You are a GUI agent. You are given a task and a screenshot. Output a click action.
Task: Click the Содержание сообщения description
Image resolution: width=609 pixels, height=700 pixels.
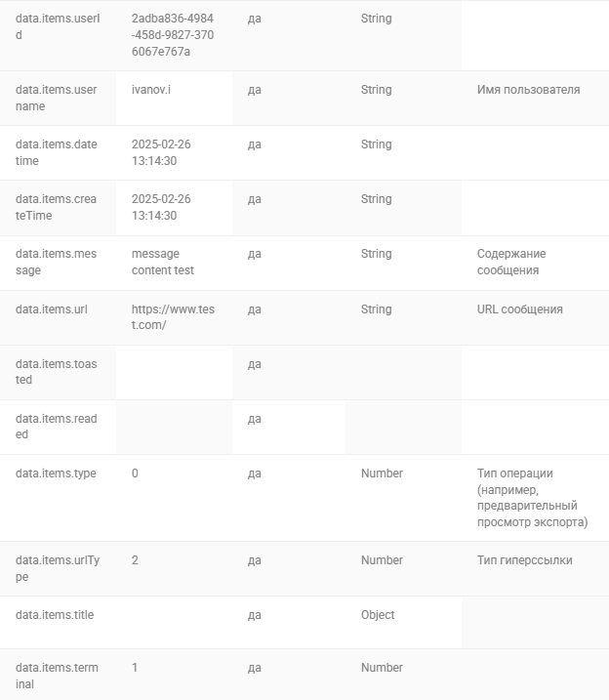click(511, 262)
